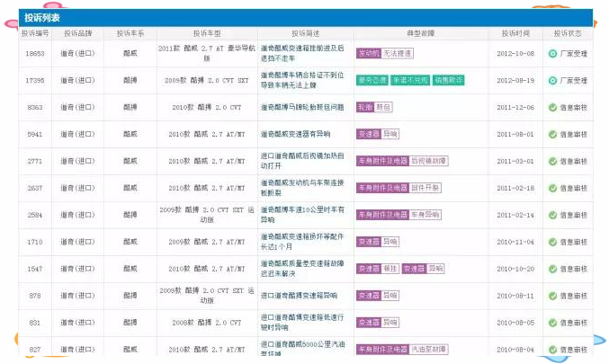Image resolution: width=609 pixels, height=364 pixels.
Task: Open complaint number 1547
Action: click(x=35, y=269)
